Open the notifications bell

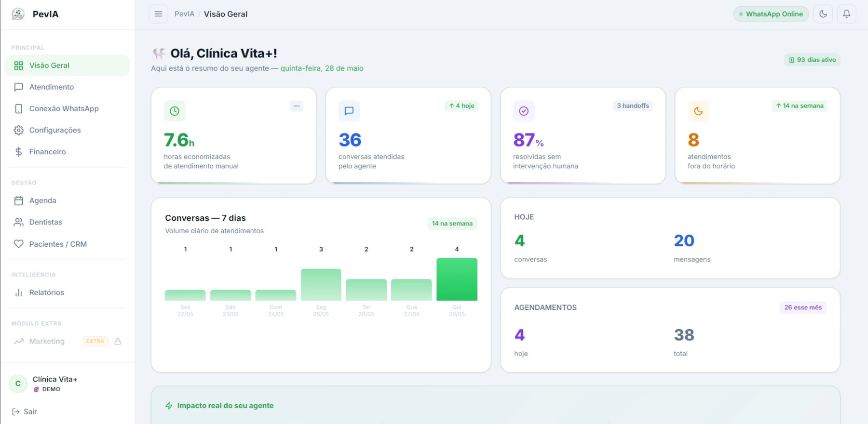point(846,14)
